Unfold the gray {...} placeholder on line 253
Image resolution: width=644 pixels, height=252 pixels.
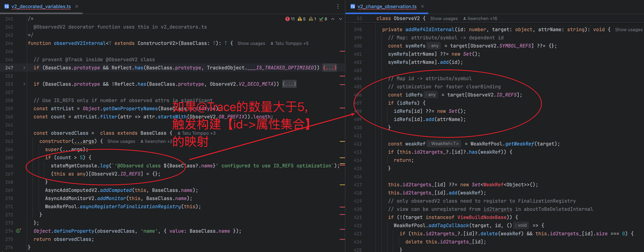(x=289, y=84)
